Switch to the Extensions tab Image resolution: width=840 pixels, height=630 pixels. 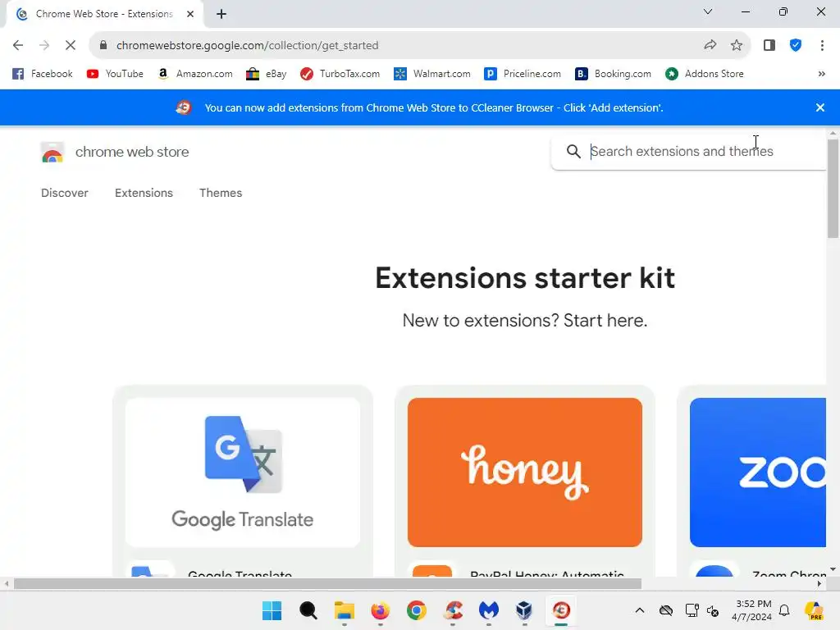144,193
